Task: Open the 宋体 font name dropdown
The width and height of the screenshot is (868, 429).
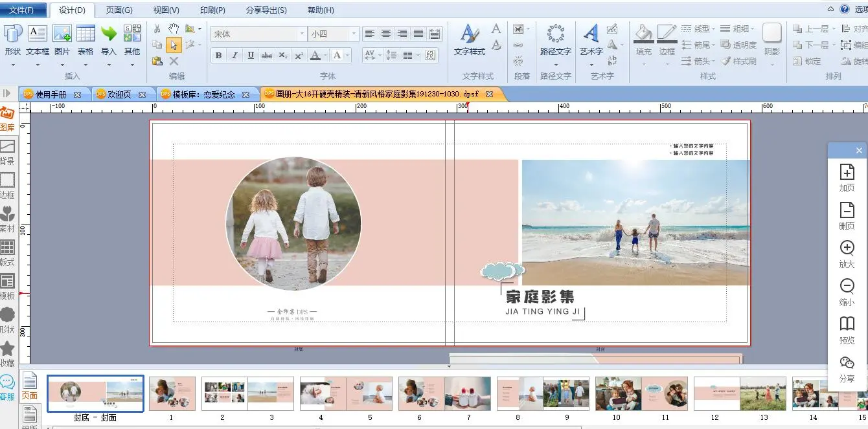Action: [x=302, y=34]
